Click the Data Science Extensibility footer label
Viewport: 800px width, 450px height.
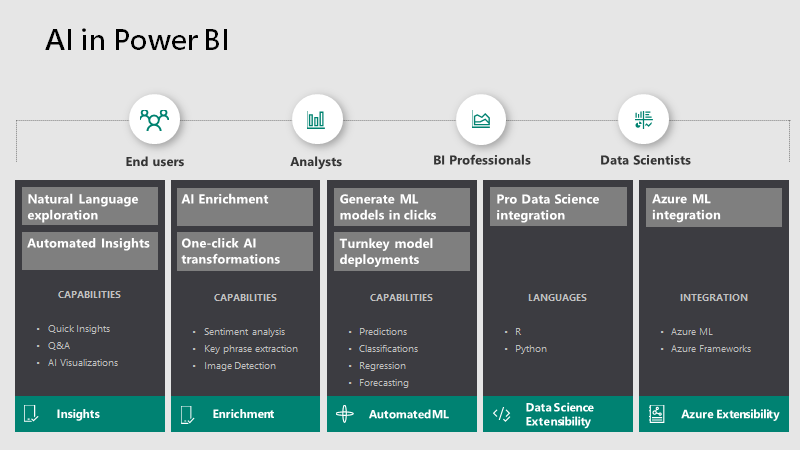(x=560, y=414)
